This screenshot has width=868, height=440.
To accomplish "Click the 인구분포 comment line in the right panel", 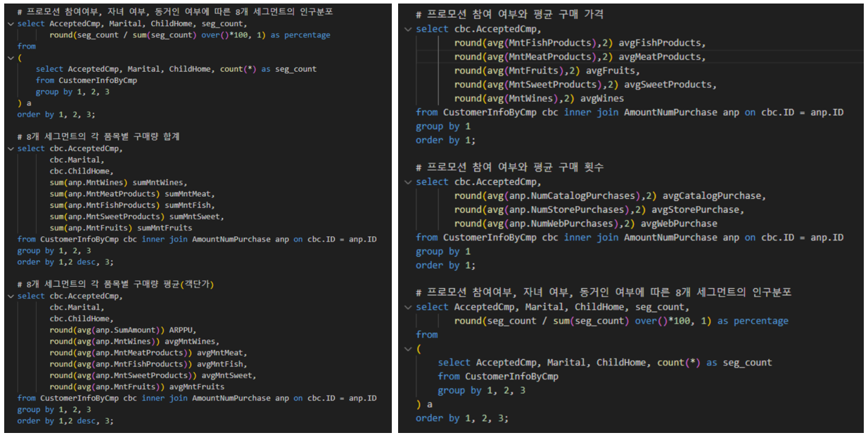I will (x=604, y=293).
